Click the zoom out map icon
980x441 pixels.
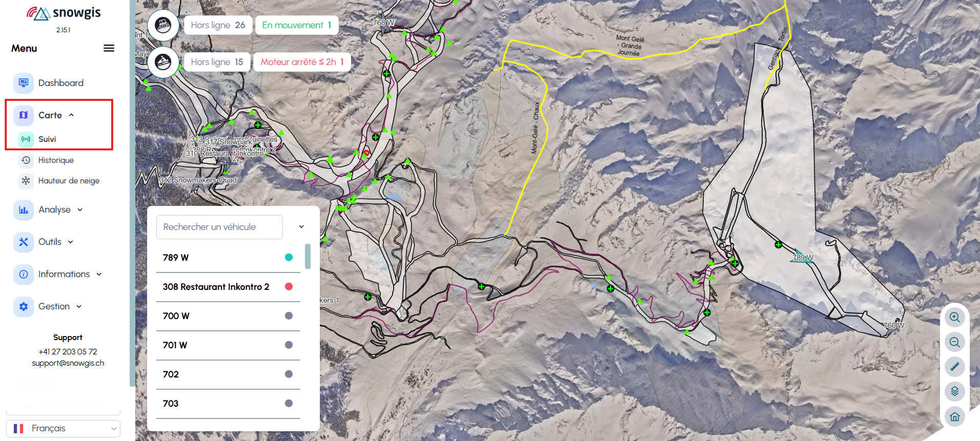[954, 342]
